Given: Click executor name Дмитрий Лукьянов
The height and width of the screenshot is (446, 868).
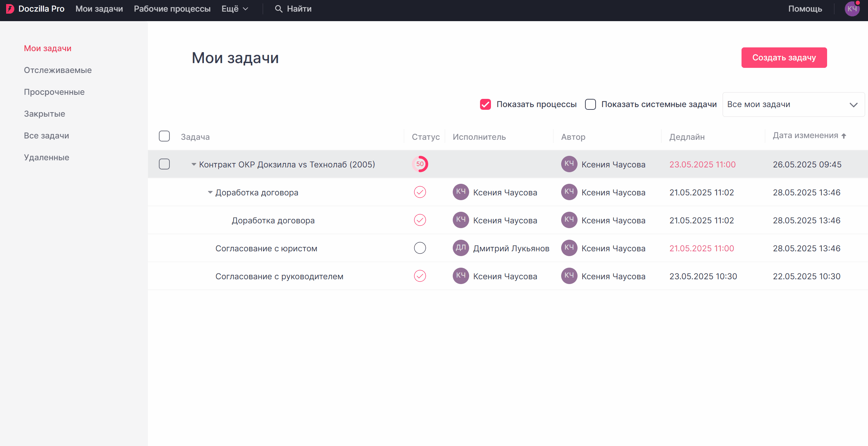Looking at the screenshot, I should (x=511, y=248).
